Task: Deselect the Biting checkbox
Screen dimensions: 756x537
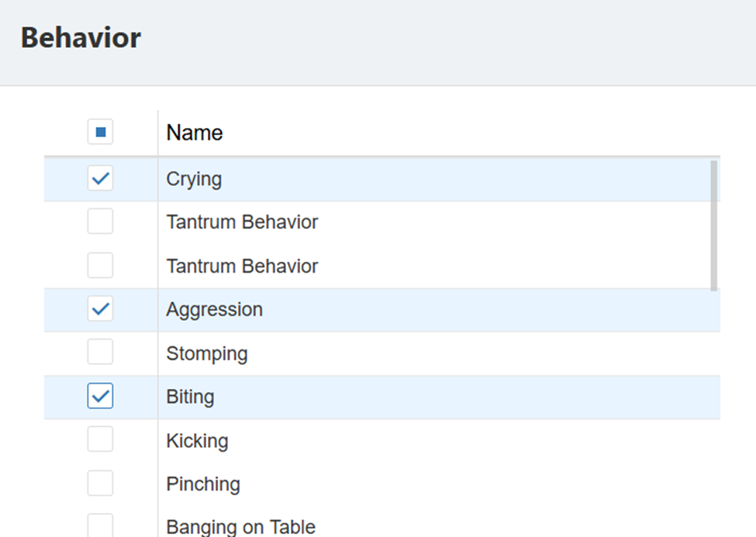Action: tap(100, 396)
